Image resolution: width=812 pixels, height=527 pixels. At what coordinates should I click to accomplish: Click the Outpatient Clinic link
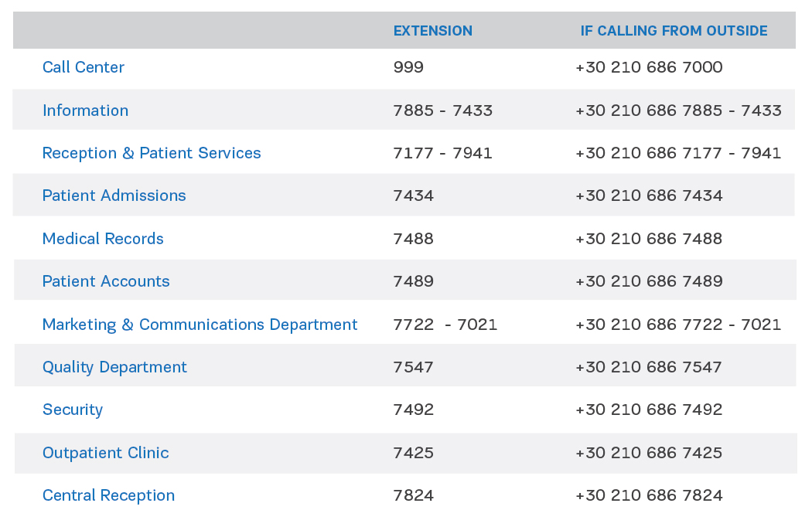[106, 453]
